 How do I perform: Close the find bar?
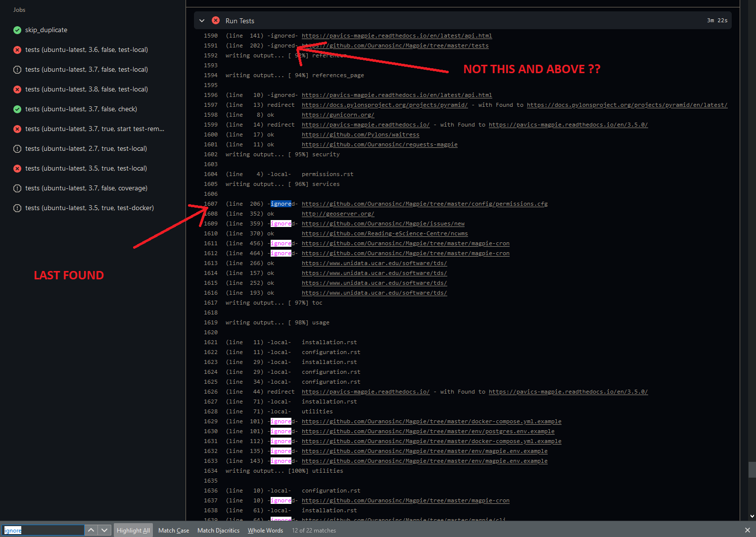coord(747,530)
